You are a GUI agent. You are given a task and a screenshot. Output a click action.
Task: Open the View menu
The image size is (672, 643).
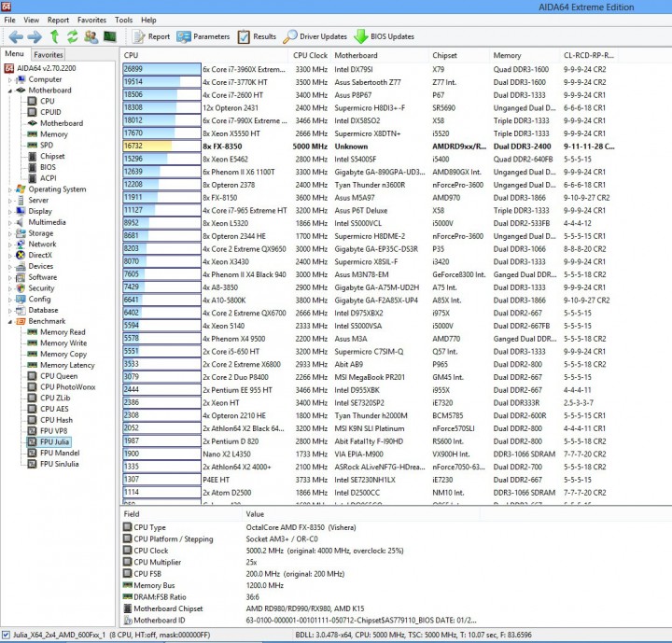pyautogui.click(x=32, y=21)
